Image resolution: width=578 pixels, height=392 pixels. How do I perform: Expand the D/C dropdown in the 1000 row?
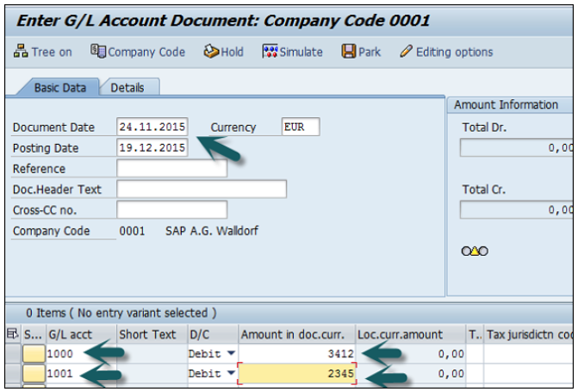tap(230, 353)
